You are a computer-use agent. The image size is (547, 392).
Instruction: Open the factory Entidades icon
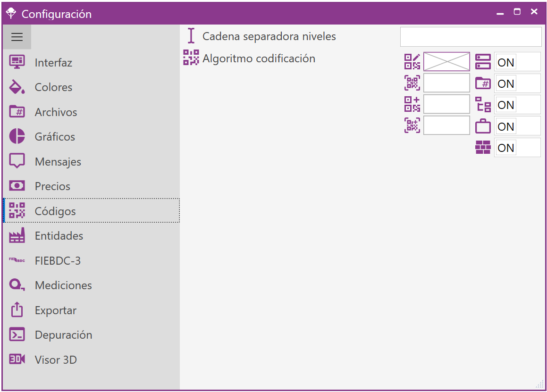click(x=17, y=236)
